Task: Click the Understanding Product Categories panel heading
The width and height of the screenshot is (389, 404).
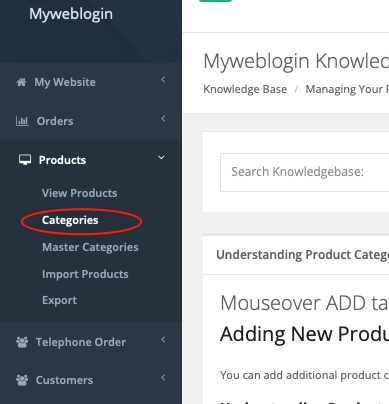Action: pos(302,255)
